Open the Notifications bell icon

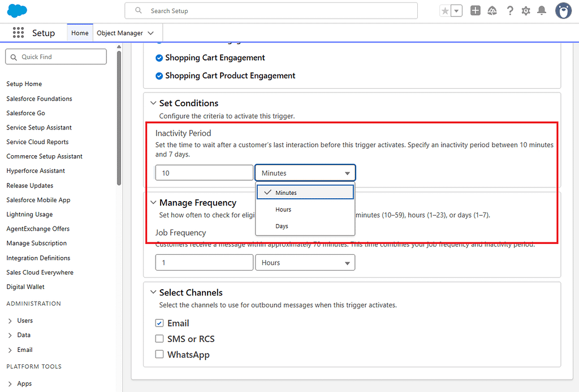[542, 10]
